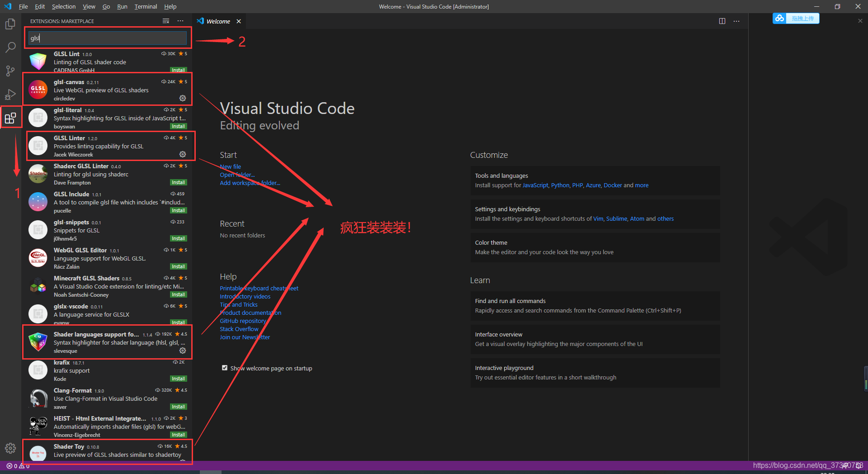Select the glslx-vscode extension entry

click(x=108, y=314)
